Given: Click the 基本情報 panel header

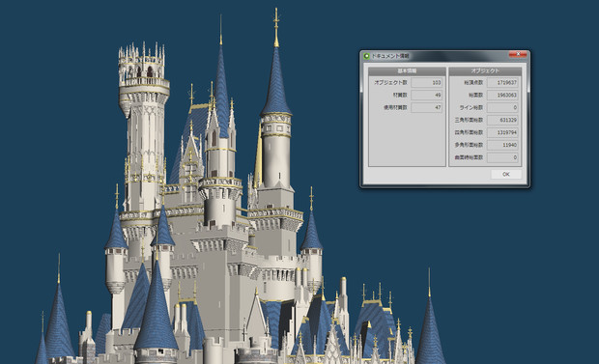Looking at the screenshot, I should [408, 71].
